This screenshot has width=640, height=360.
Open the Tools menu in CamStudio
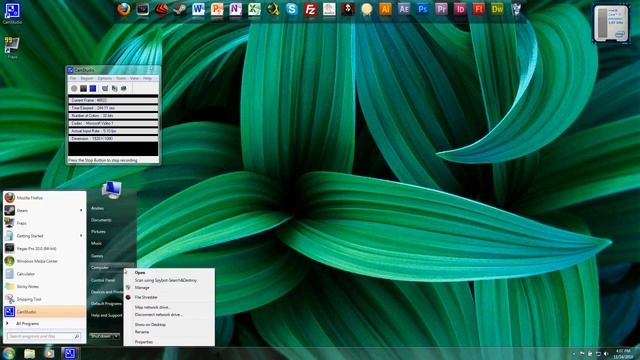pos(121,78)
